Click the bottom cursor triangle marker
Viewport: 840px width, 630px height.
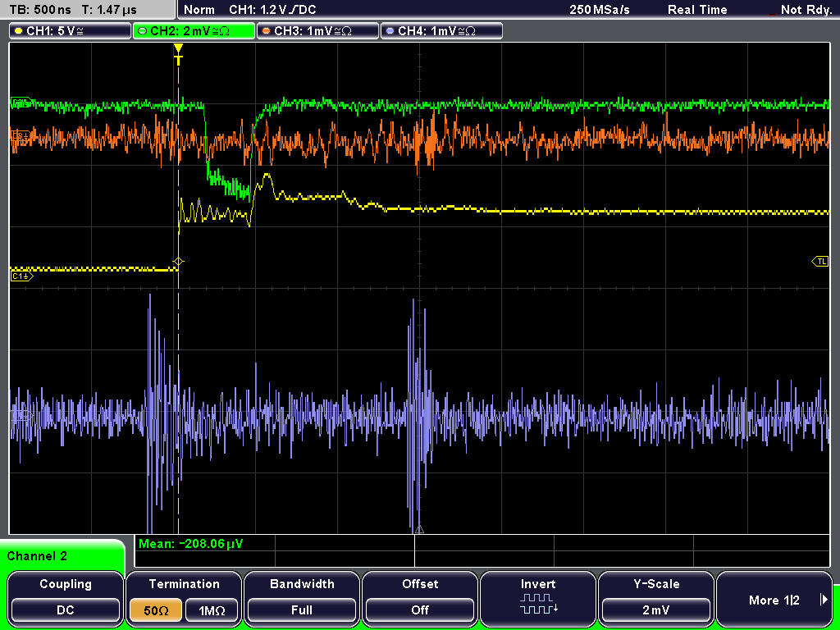pos(419,529)
